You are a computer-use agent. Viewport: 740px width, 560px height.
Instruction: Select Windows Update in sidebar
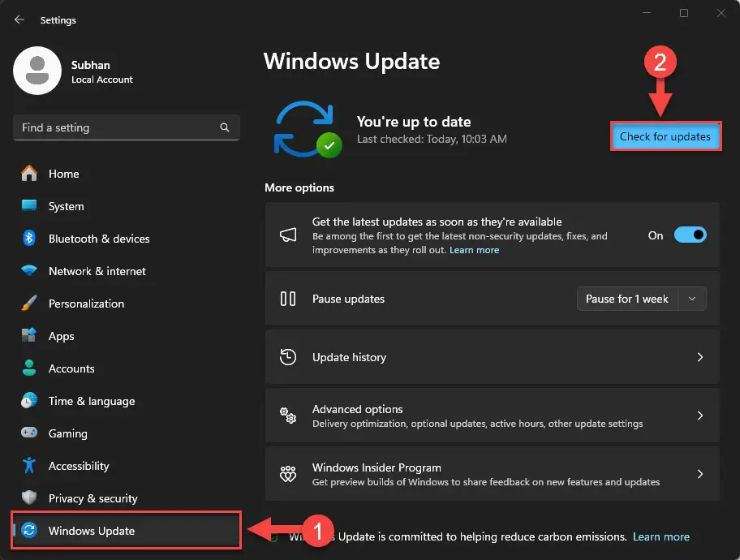point(127,530)
